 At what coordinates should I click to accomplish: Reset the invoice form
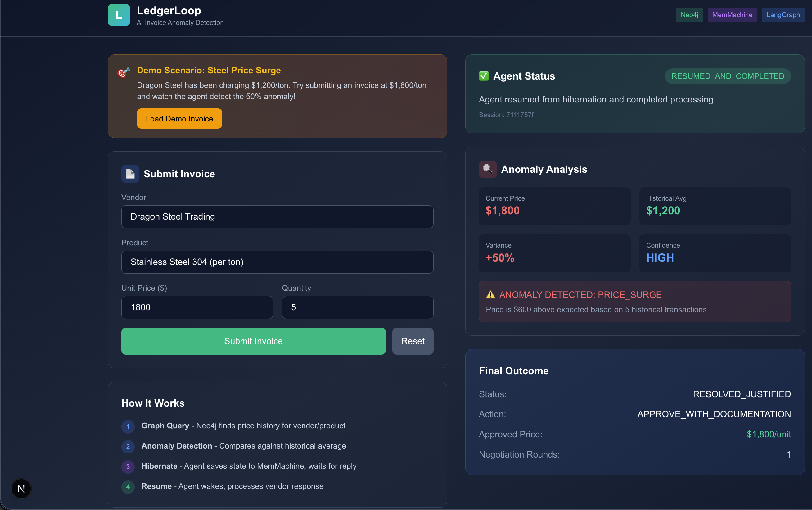413,341
